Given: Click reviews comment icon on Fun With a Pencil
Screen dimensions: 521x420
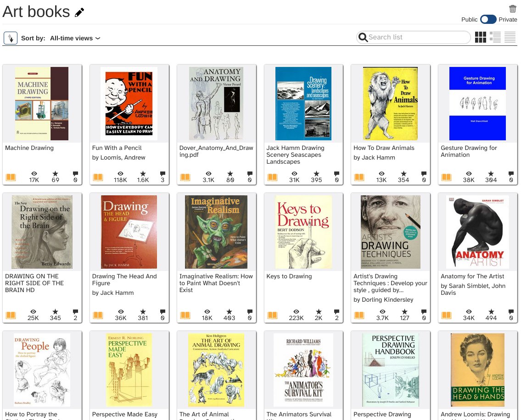Looking at the screenshot, I should pos(162,174).
